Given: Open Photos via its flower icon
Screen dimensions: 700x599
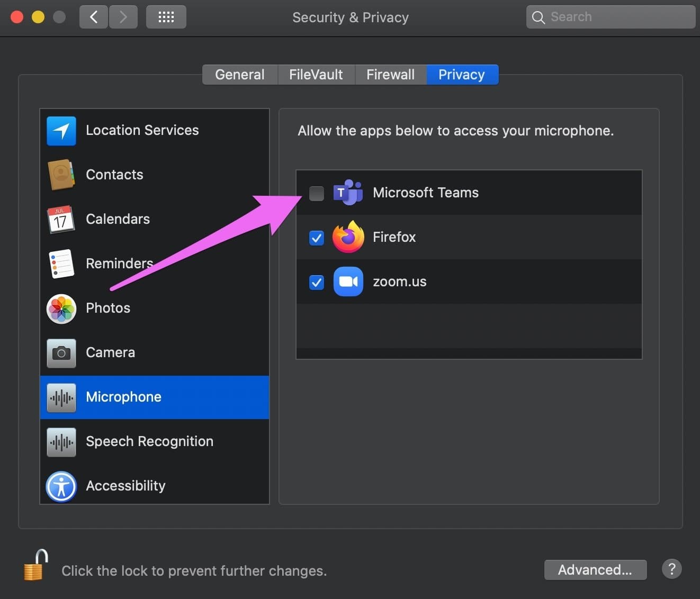Looking at the screenshot, I should coord(61,308).
